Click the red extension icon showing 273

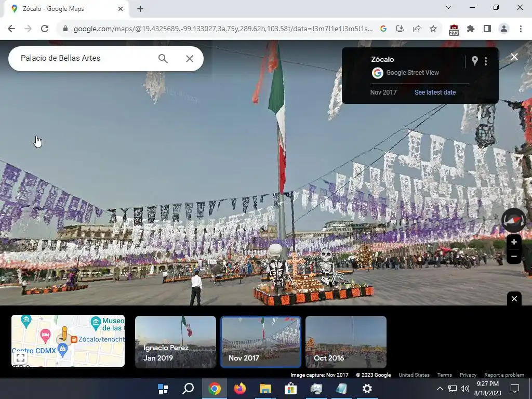pyautogui.click(x=454, y=30)
